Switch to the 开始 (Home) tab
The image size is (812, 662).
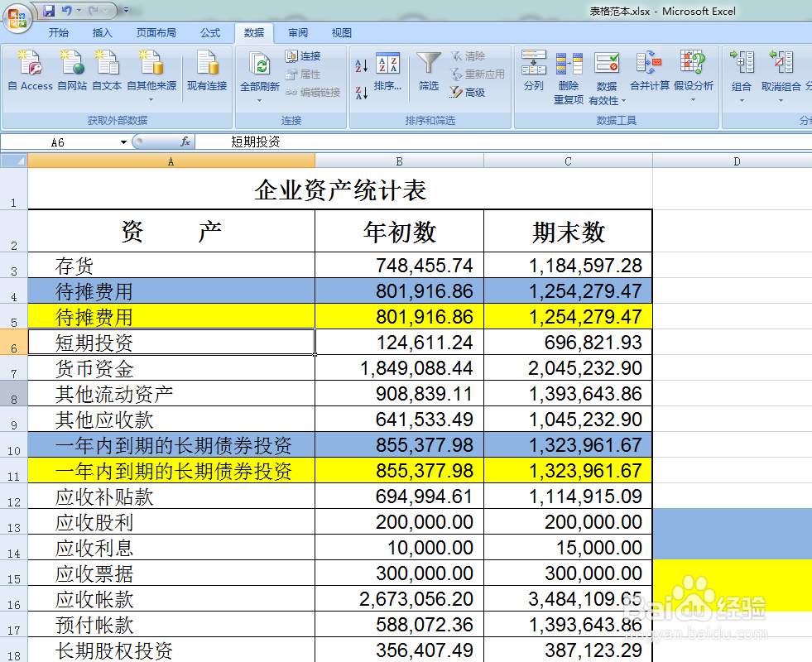59,32
